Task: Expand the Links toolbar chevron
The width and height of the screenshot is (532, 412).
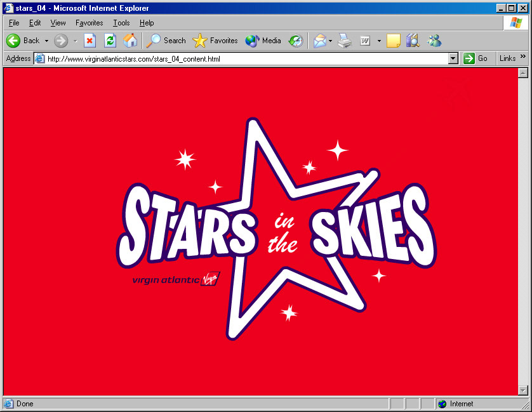Action: (523, 56)
